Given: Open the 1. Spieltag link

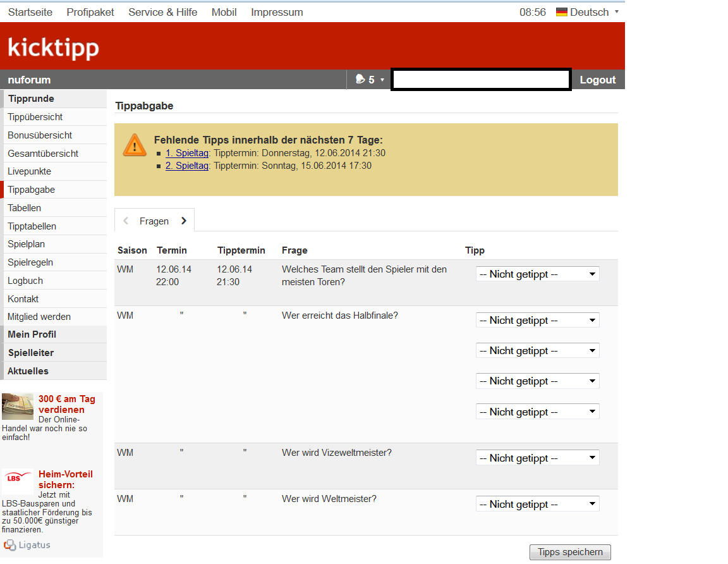Looking at the screenshot, I should click(x=187, y=153).
